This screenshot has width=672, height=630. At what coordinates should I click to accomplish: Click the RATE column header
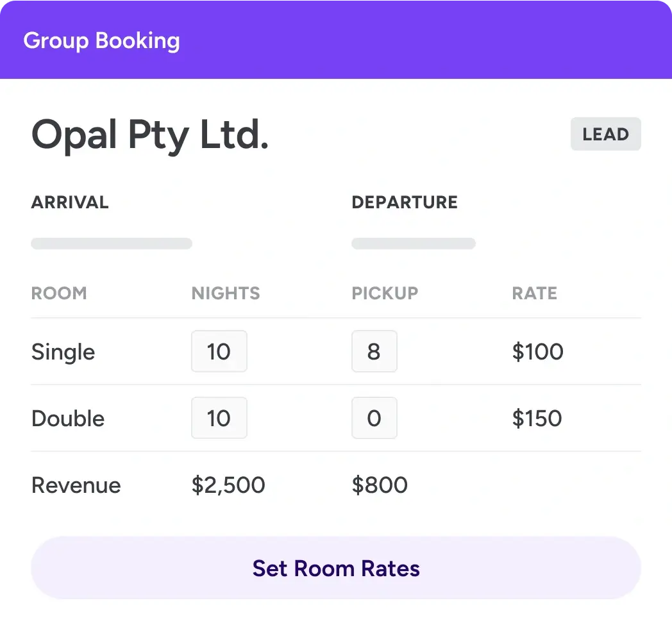pos(535,293)
